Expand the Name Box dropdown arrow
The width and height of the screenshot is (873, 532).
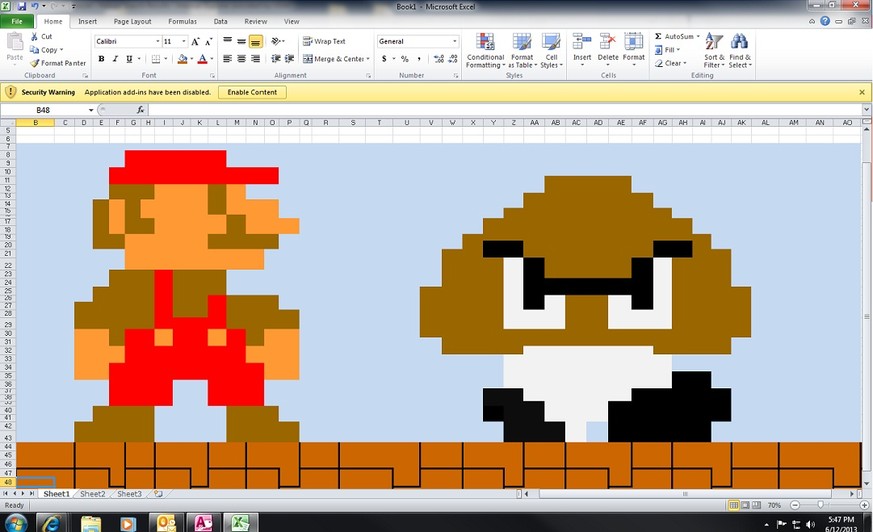(x=91, y=110)
